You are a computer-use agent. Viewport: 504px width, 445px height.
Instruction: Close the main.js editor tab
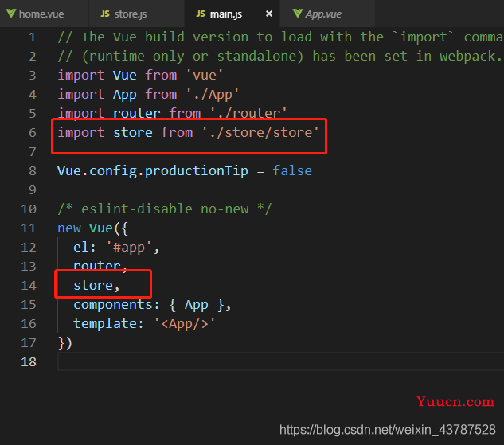[x=268, y=14]
